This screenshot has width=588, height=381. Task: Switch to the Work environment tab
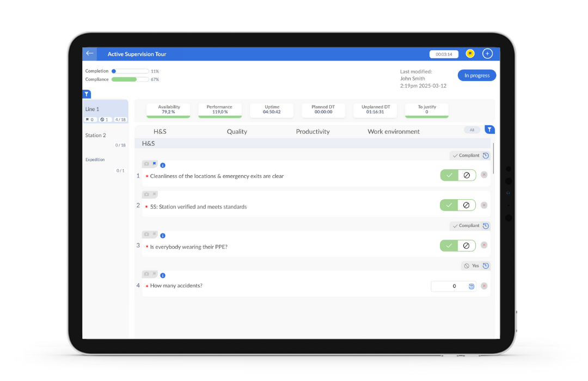393,132
